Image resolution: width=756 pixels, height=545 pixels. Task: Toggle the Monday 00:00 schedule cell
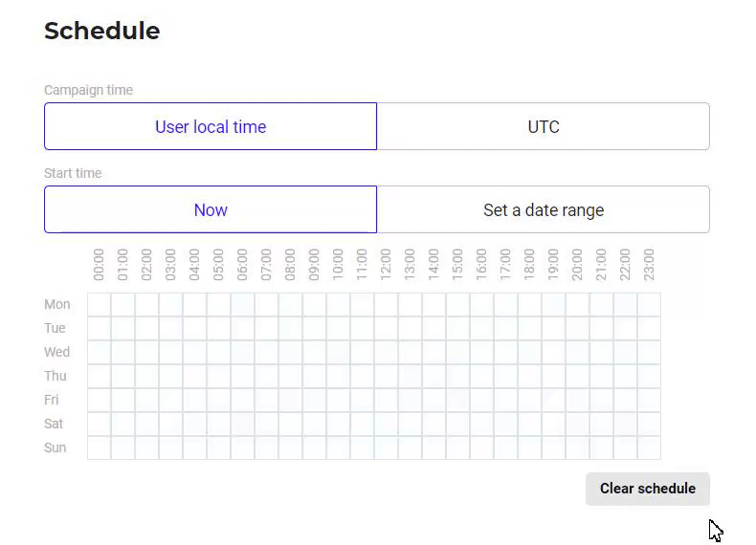click(x=99, y=305)
